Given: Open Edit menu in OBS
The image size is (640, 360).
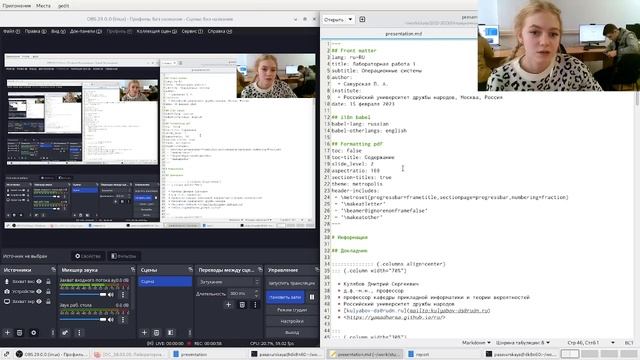Looking at the screenshot, I should click(36, 31).
